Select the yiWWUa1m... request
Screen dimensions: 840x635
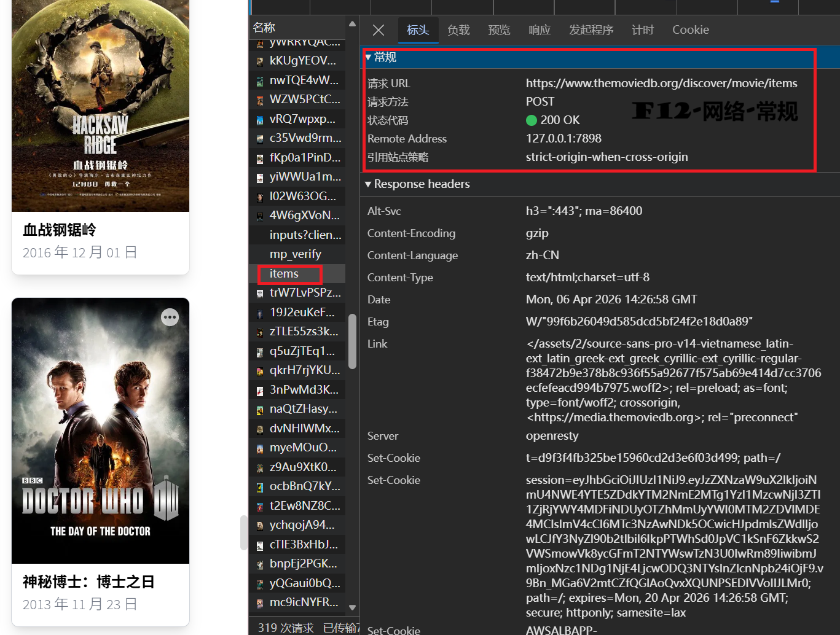(x=297, y=176)
